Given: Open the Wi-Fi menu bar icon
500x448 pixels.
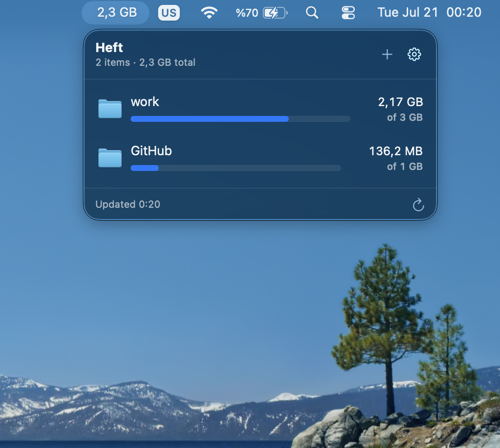Looking at the screenshot, I should pyautogui.click(x=209, y=13).
